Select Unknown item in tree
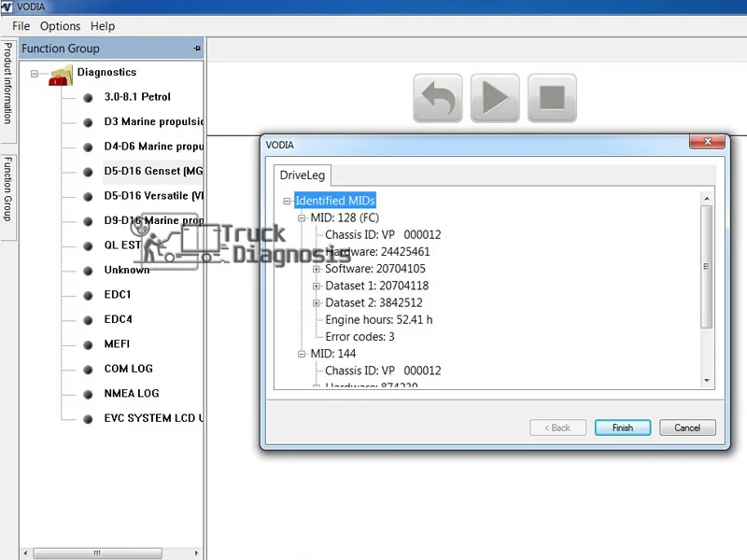The width and height of the screenshot is (747, 560). pos(127,270)
